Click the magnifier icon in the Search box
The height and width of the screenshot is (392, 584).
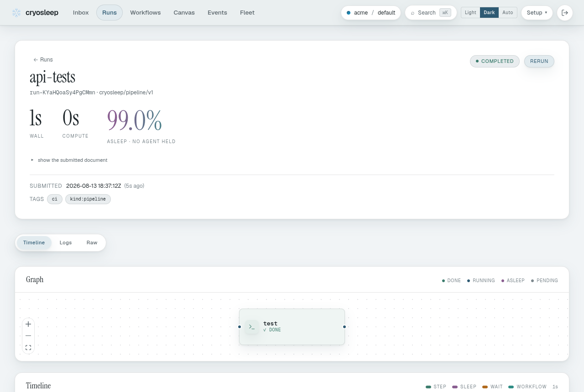point(413,13)
